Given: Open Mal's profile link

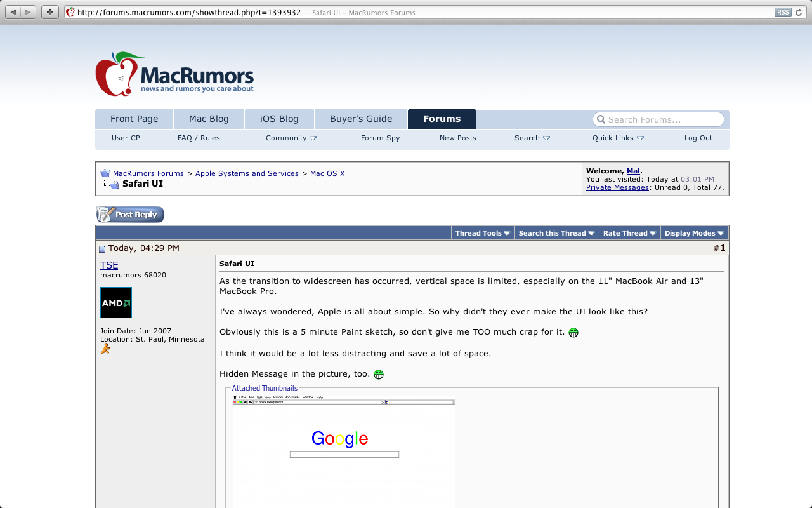Looking at the screenshot, I should pyautogui.click(x=633, y=171).
